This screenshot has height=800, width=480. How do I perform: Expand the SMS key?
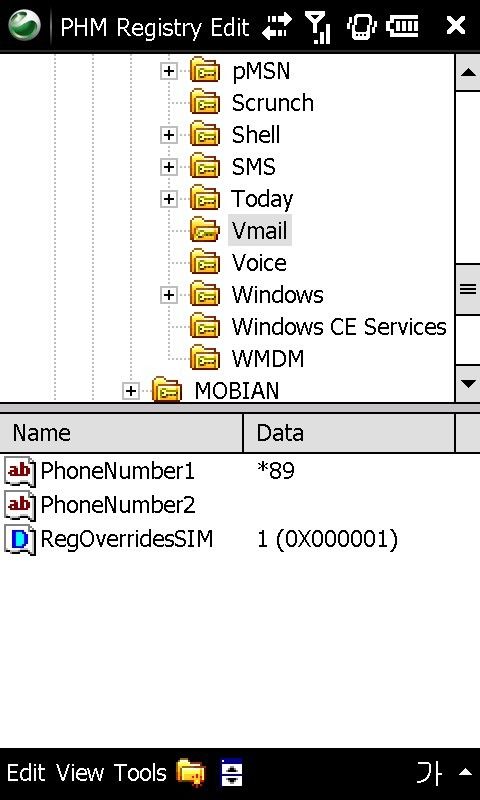click(x=168, y=167)
